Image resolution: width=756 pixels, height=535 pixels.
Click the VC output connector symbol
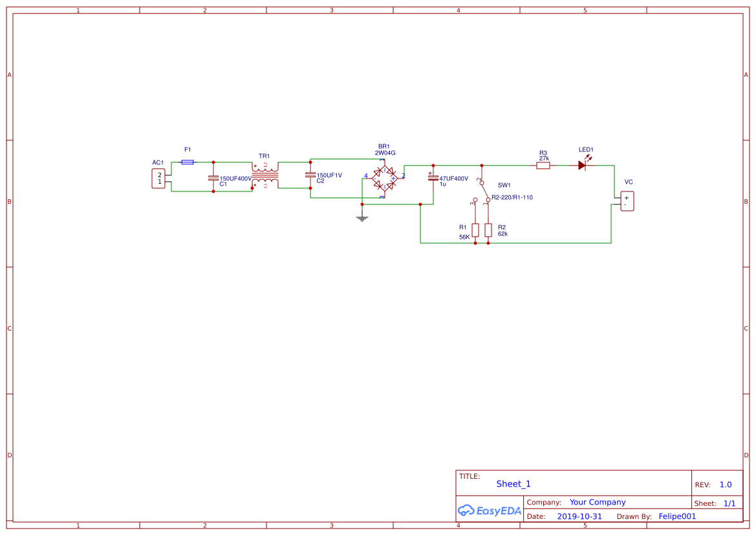click(x=627, y=201)
